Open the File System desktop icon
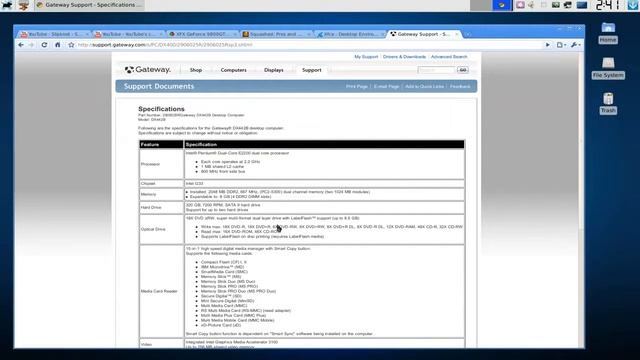The image size is (640, 360). click(x=608, y=68)
